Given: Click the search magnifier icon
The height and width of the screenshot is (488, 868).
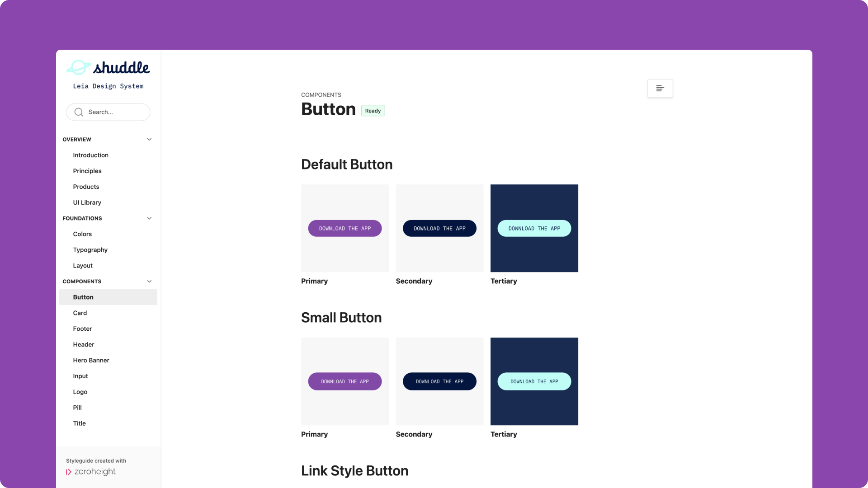Looking at the screenshot, I should [x=79, y=112].
